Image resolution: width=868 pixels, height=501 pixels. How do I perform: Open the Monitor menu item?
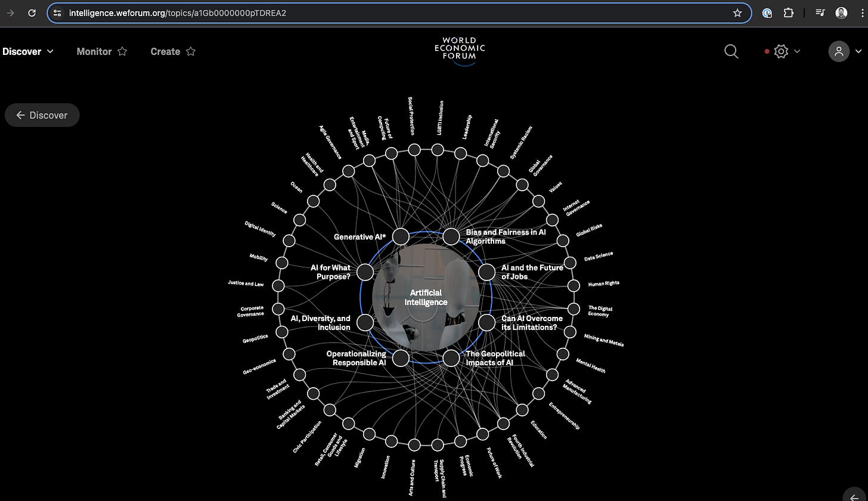(94, 51)
